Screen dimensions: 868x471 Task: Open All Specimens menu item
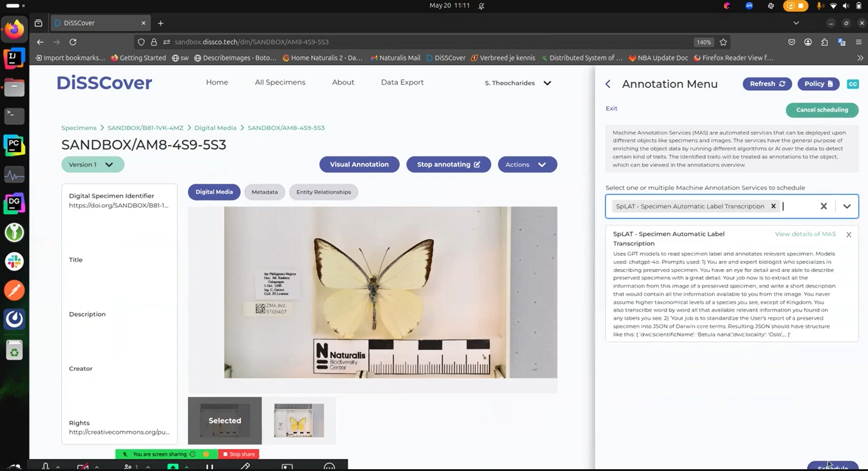click(280, 82)
